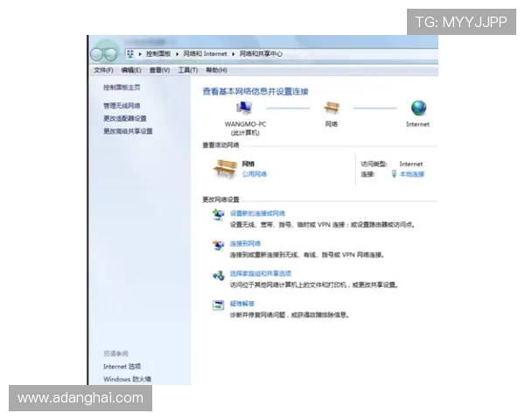Click the control panel icon in address bar
Image resolution: width=525 pixels, height=420 pixels.
pyautogui.click(x=130, y=53)
